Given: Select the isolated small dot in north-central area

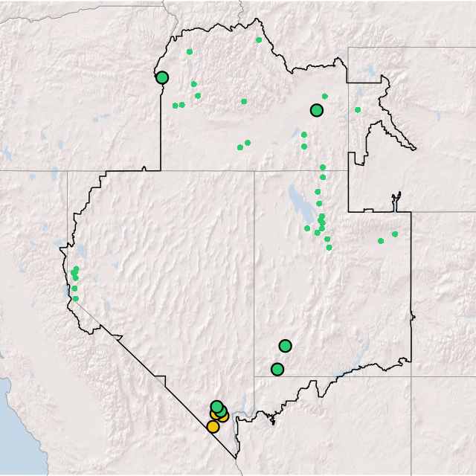Looking at the screenshot, I should coord(244,102).
